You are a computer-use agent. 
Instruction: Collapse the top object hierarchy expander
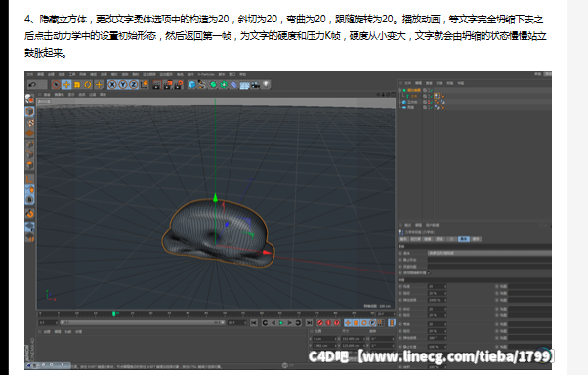[x=399, y=91]
